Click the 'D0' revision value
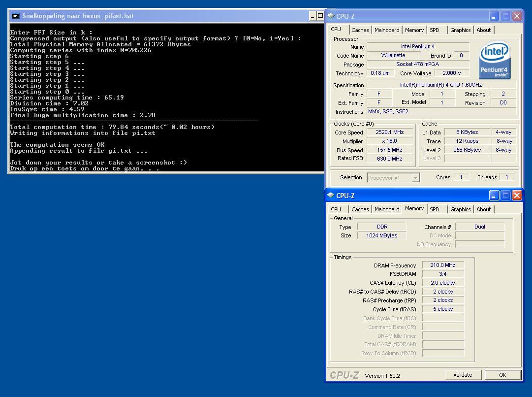 tap(503, 102)
